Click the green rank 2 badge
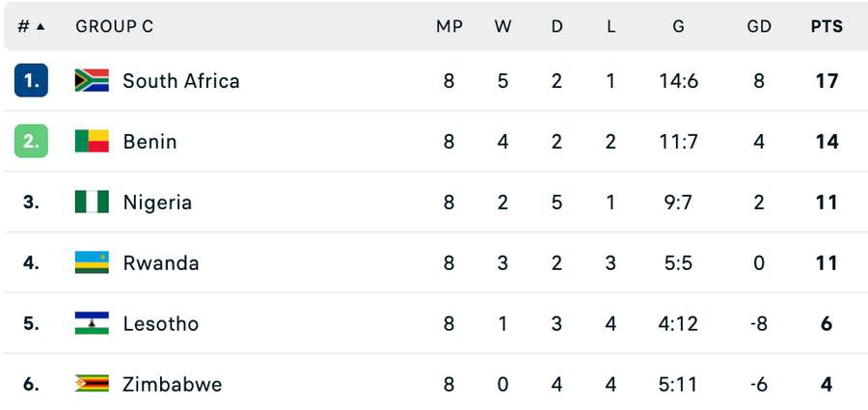The width and height of the screenshot is (868, 410). (x=31, y=141)
